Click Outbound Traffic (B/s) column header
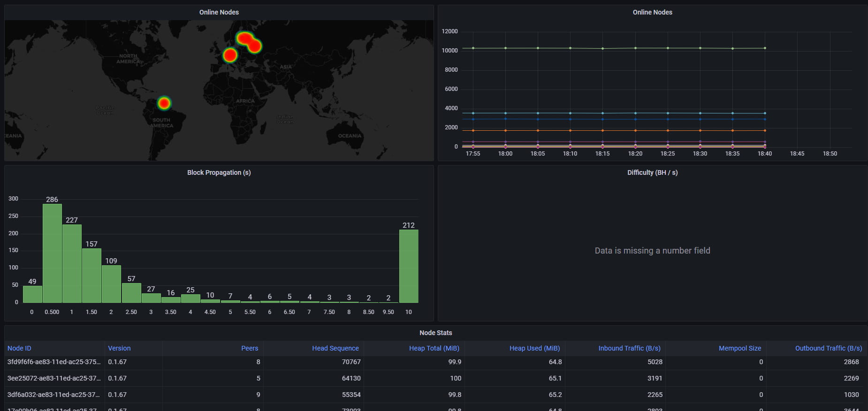This screenshot has width=868, height=411. pyautogui.click(x=828, y=348)
